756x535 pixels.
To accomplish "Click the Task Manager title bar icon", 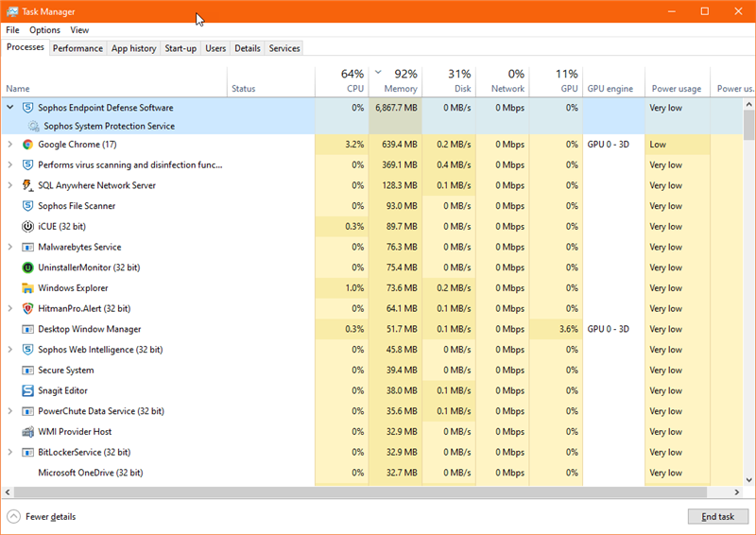I will [x=12, y=11].
